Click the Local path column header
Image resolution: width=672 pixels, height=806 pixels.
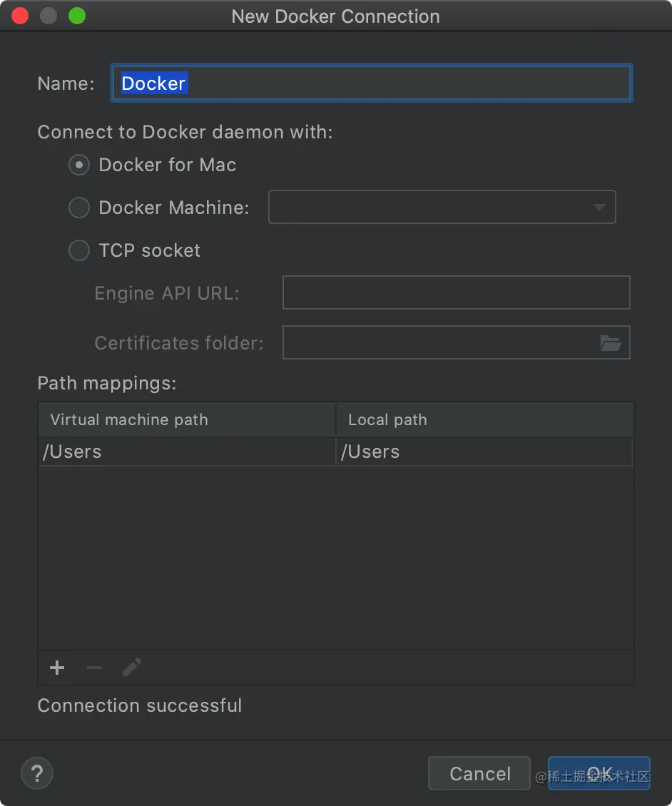coord(484,419)
